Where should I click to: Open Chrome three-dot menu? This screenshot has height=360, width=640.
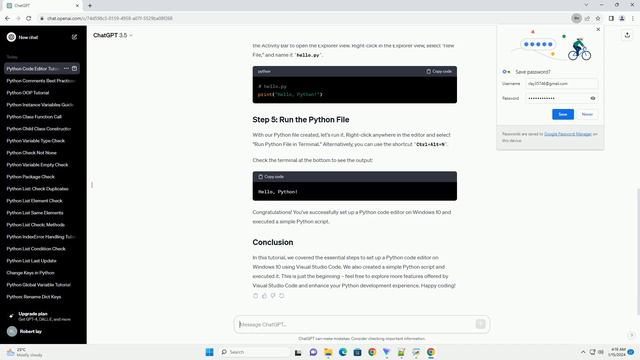click(633, 18)
